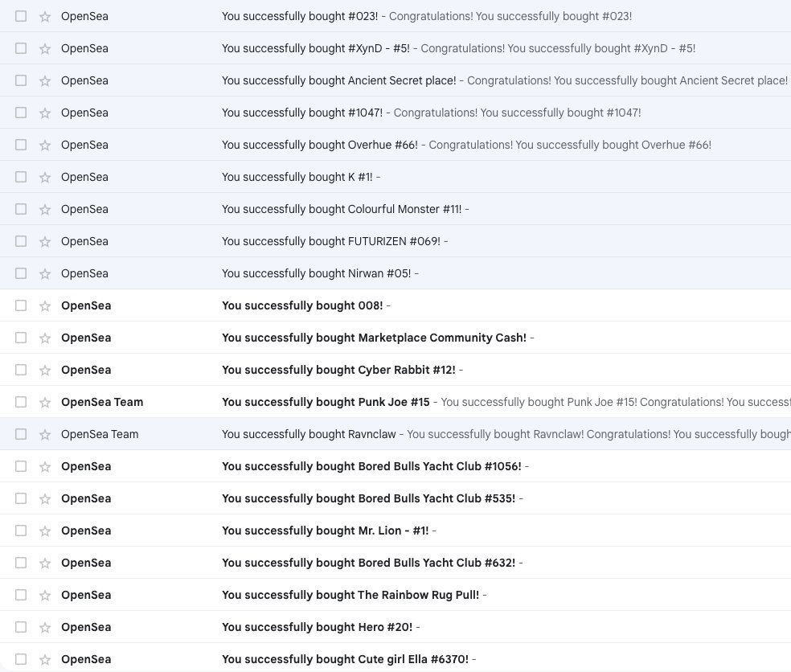Image resolution: width=791 pixels, height=672 pixels.
Task: Open 'You successfully bought Ravnclaw' email
Action: 309,434
